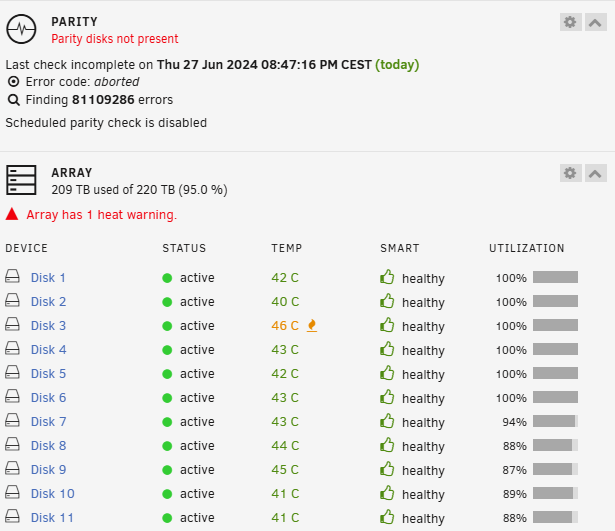Click the TEMP column header
Viewport: 615px width, 531px height.
287,248
